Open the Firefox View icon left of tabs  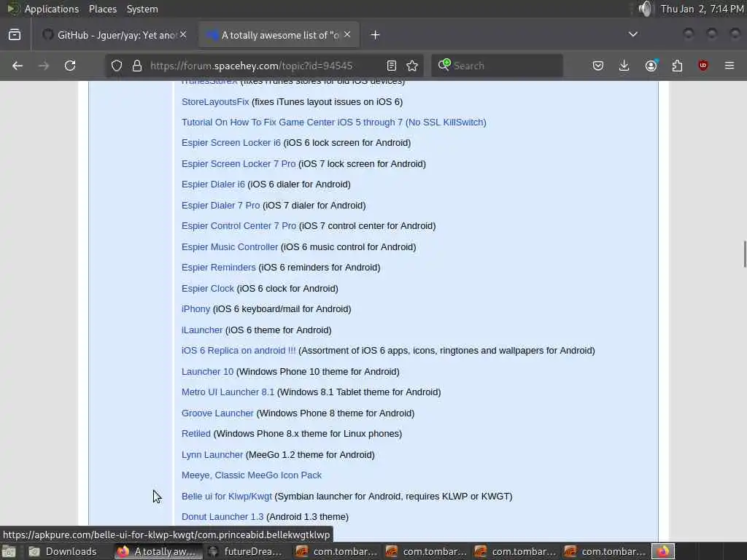[15, 35]
